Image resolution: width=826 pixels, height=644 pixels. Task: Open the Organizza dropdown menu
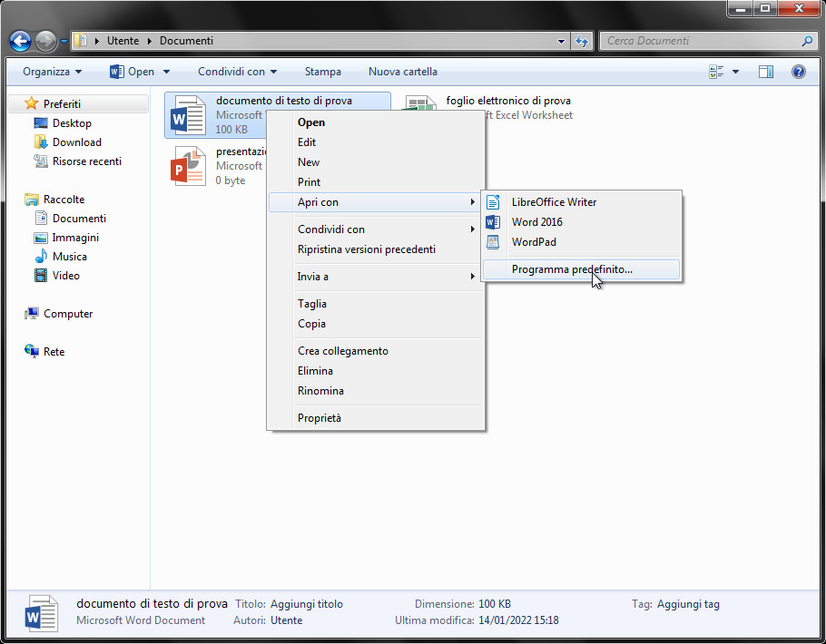point(53,72)
